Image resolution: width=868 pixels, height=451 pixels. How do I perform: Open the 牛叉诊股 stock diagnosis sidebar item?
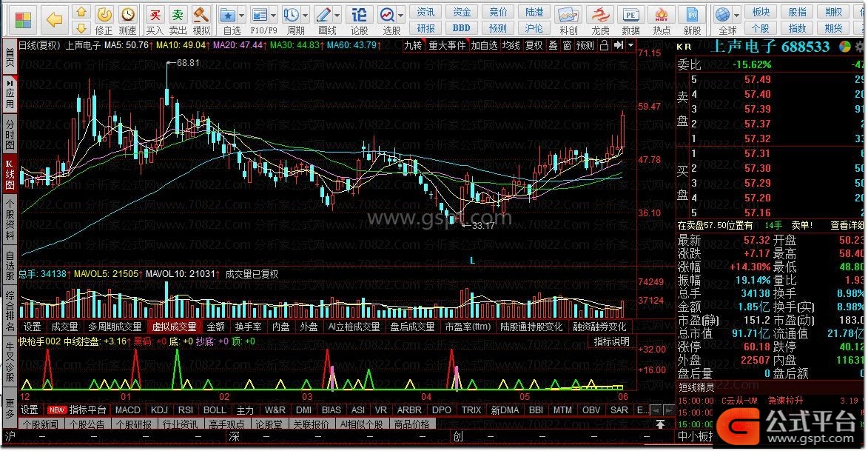(x=10, y=363)
